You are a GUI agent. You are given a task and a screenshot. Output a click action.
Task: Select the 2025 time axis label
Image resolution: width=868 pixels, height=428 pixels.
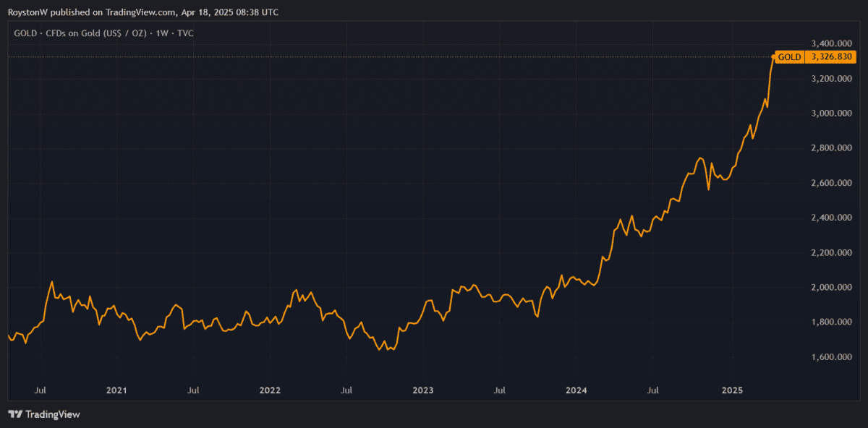pos(733,390)
